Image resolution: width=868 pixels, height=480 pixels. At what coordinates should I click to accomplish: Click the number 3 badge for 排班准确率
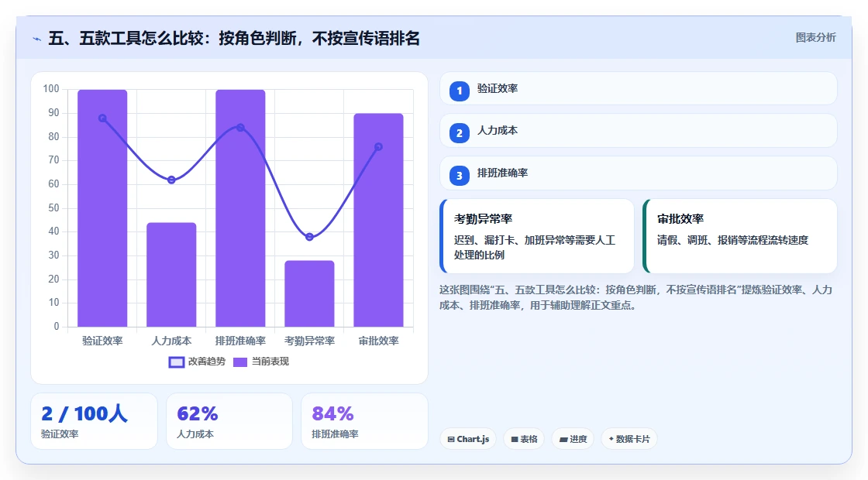460,176
